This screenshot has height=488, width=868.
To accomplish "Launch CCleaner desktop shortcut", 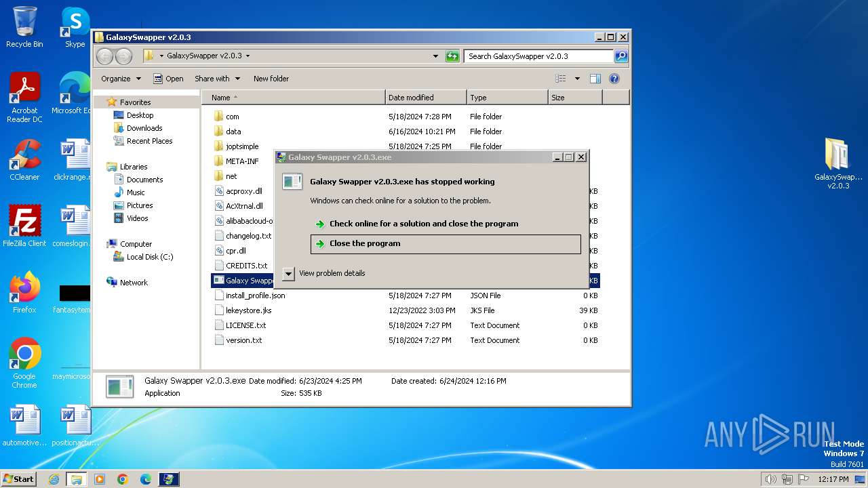I will [24, 160].
